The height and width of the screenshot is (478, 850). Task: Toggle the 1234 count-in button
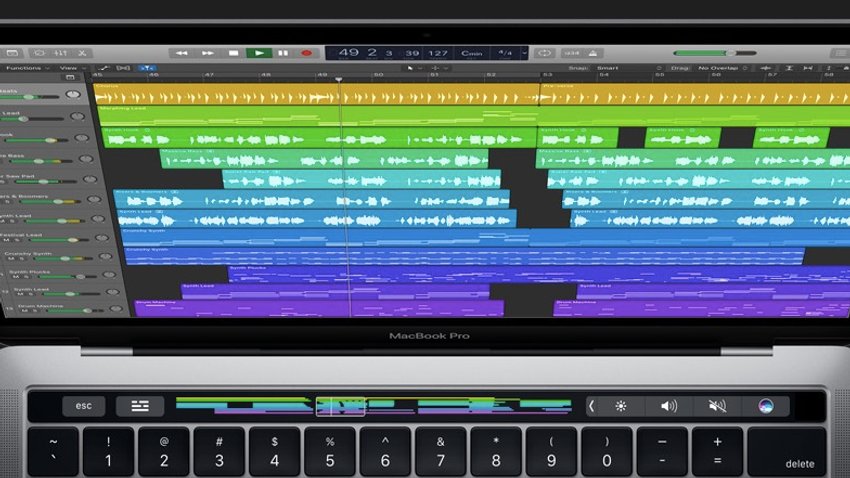tap(572, 53)
